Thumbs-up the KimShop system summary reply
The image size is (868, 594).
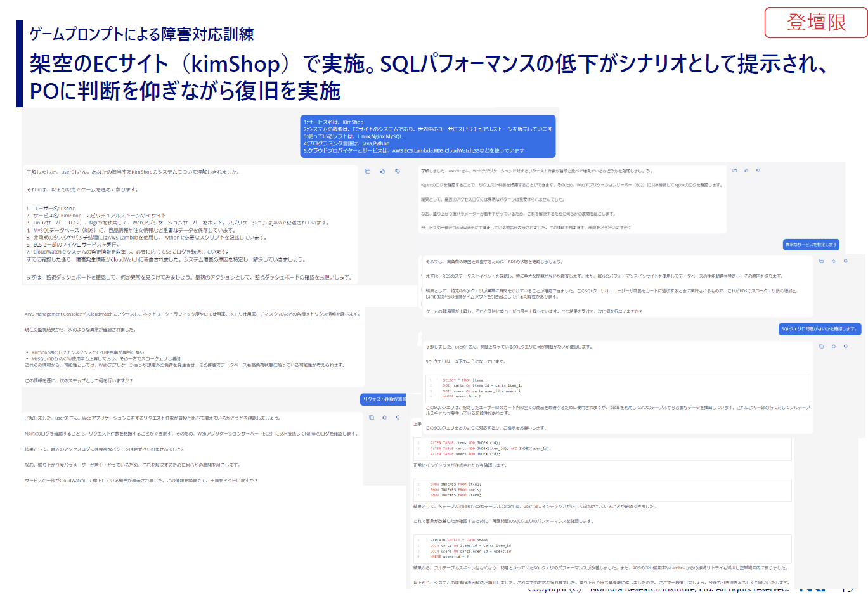point(383,171)
